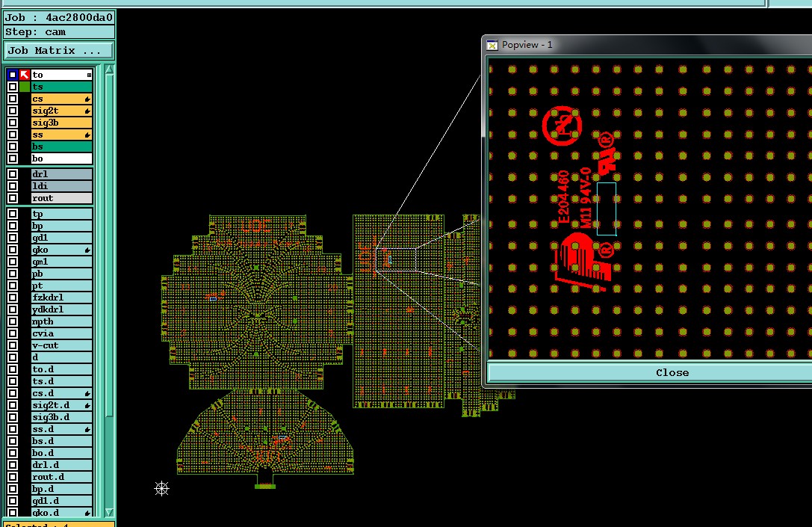Select the bp.d layer name
The width and height of the screenshot is (812, 527).
(61, 489)
